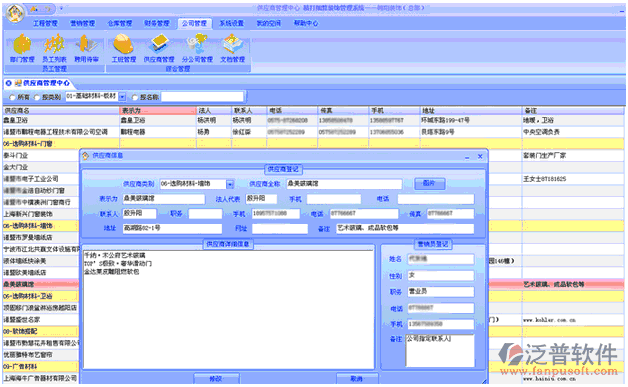Switch to the 财务管理 ribbon tab
628x387 pixels.
click(x=157, y=23)
